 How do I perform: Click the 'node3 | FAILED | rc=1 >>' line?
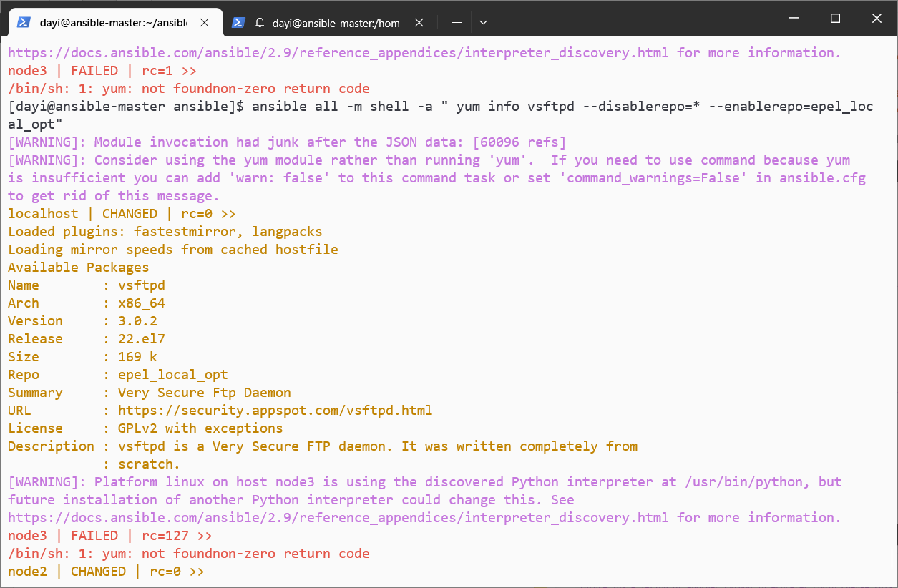102,71
